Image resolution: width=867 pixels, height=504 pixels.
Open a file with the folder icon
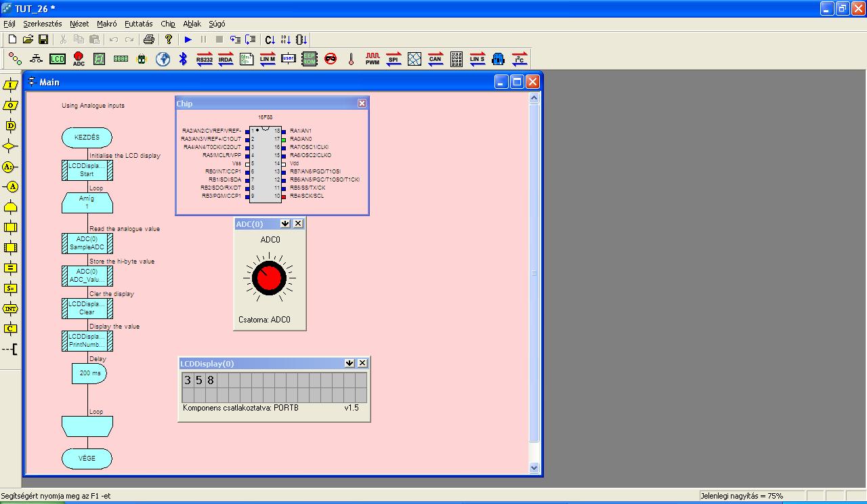[28, 40]
